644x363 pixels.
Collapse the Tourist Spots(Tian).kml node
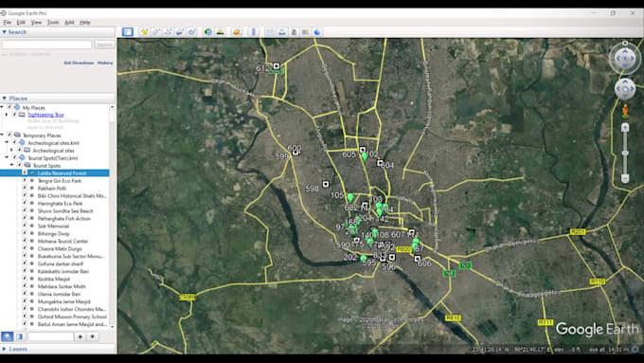(7, 158)
